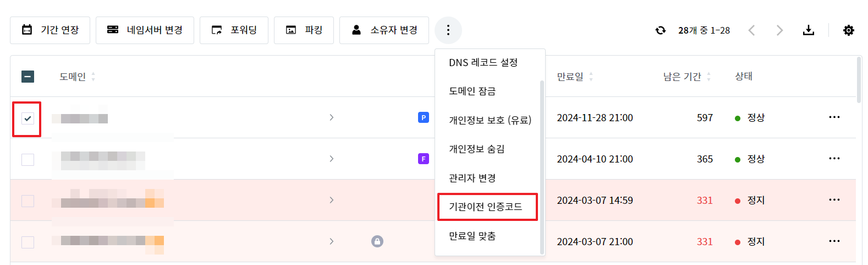
Task: Download the domain list
Action: [808, 30]
